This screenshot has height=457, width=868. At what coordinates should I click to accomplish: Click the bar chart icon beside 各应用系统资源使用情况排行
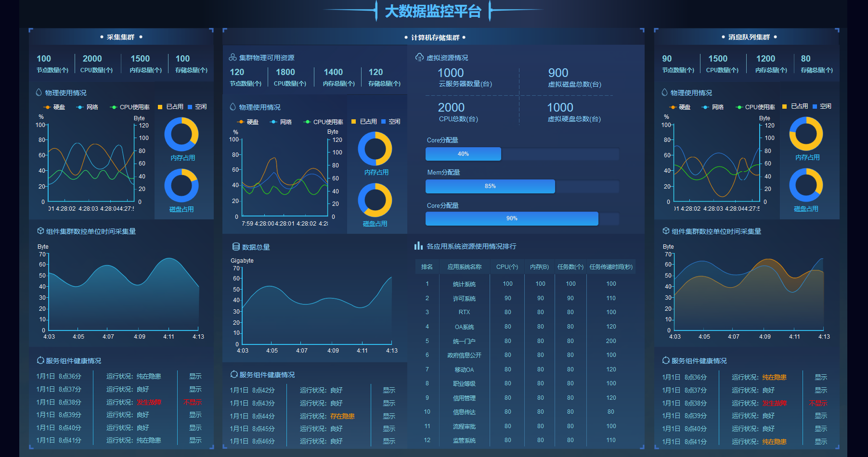click(x=418, y=246)
